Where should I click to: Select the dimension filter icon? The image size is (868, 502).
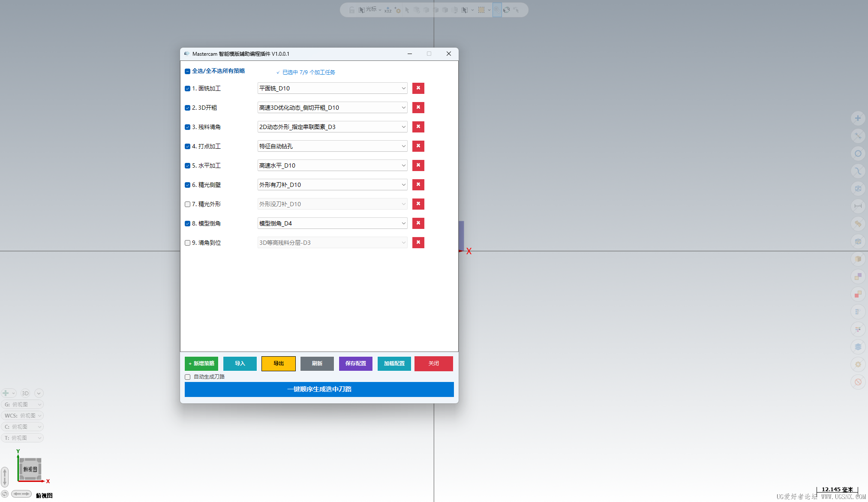tap(858, 206)
